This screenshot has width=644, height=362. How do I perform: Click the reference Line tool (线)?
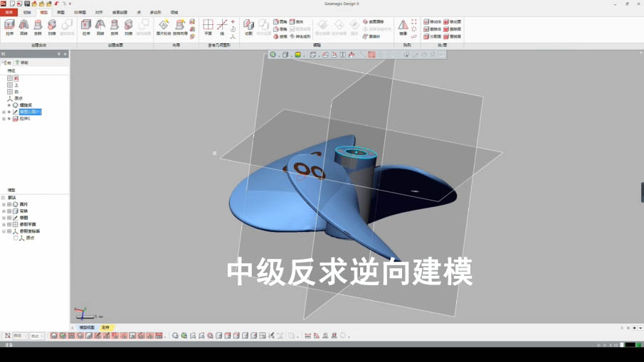pyautogui.click(x=222, y=27)
